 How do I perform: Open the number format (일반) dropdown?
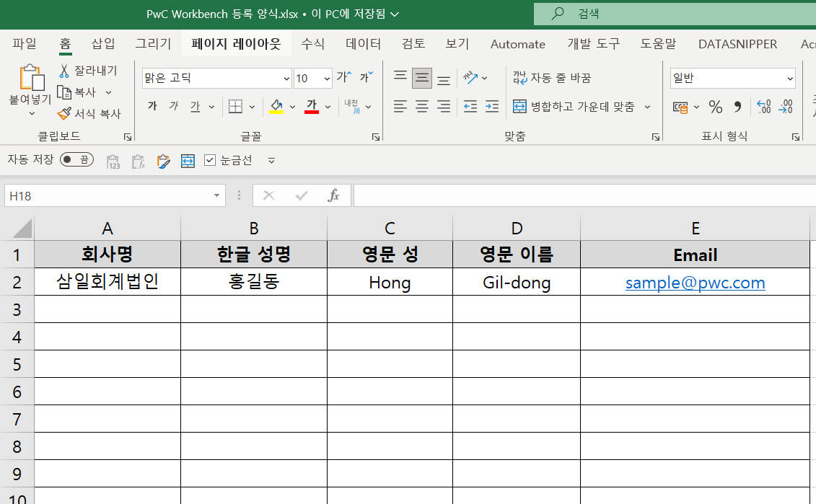point(790,78)
